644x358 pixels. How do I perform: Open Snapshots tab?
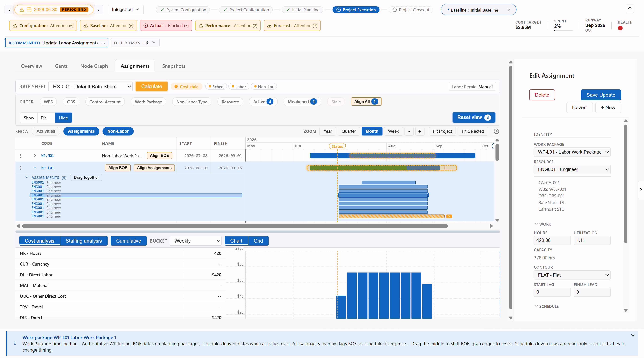(174, 66)
